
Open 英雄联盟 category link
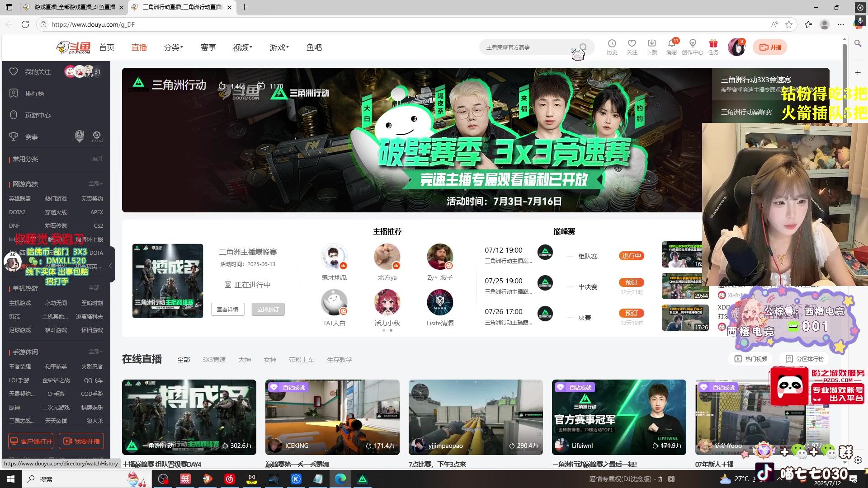pyautogui.click(x=20, y=199)
